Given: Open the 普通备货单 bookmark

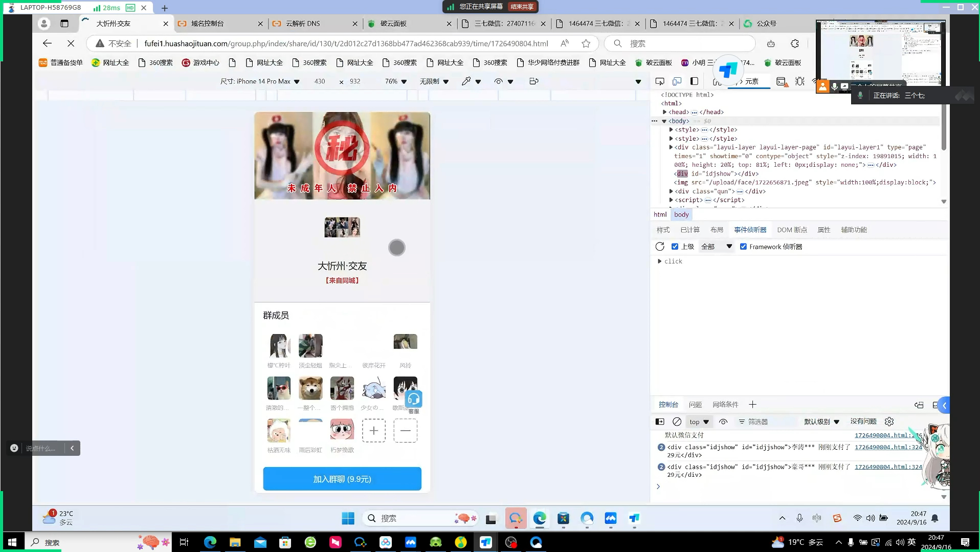Looking at the screenshot, I should 60,62.
